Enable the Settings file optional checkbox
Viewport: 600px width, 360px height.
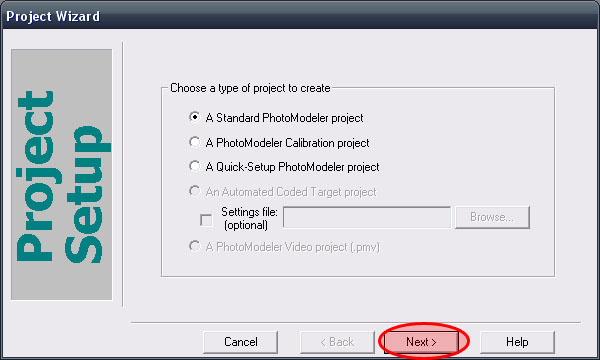click(x=206, y=220)
